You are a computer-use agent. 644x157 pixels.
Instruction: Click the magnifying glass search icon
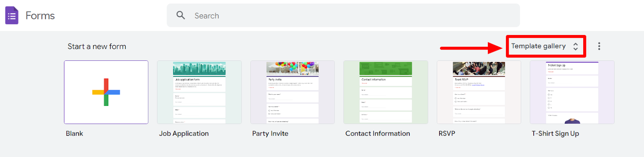(x=181, y=15)
